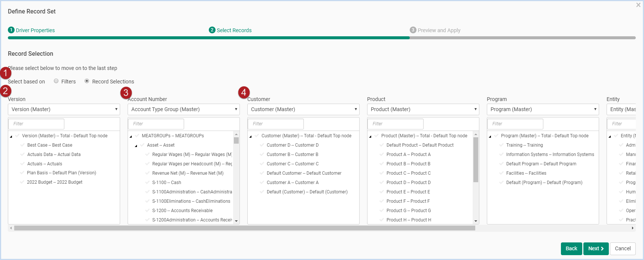Collapse Version (Master) Total top node

tap(11, 136)
